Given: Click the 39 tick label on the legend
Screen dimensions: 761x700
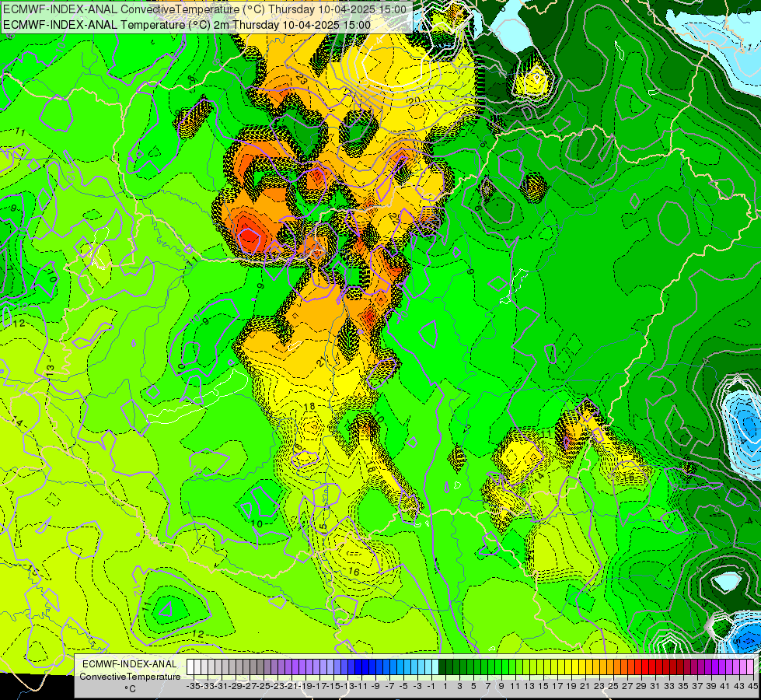Looking at the screenshot, I should [711, 686].
